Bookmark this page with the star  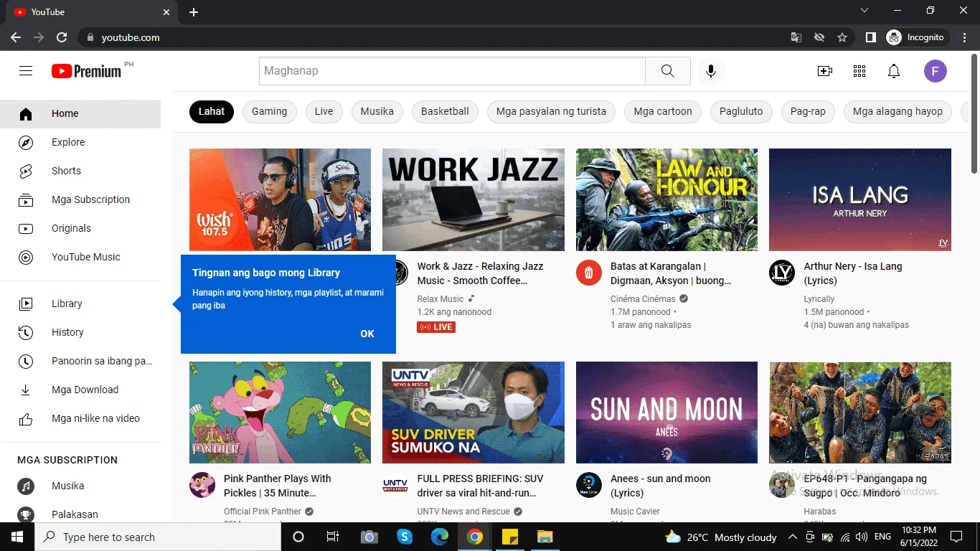coord(842,37)
